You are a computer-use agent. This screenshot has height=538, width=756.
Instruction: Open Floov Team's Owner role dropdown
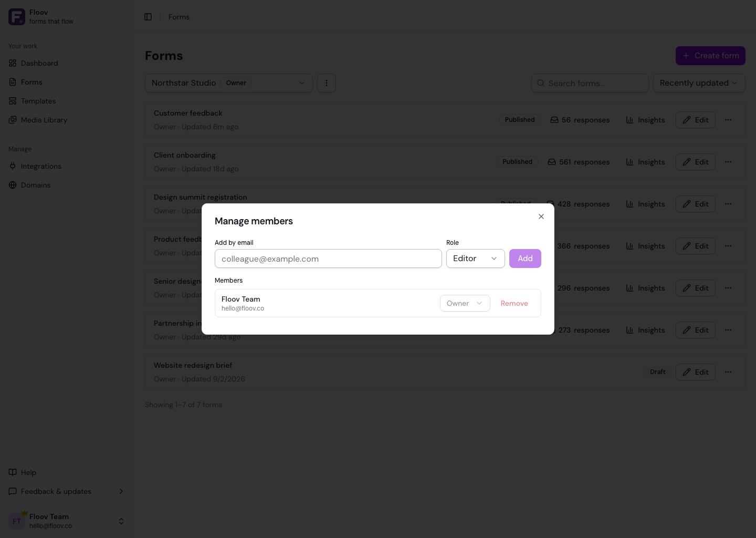coord(465,303)
